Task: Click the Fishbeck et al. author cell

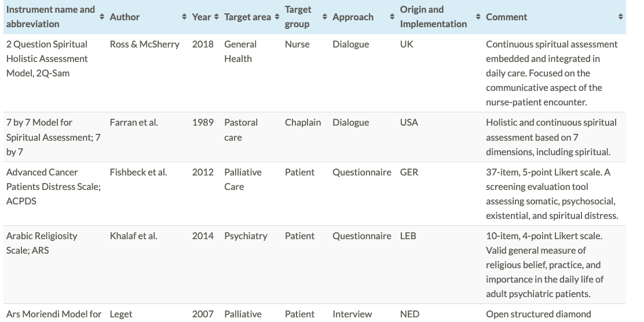Action: click(138, 172)
